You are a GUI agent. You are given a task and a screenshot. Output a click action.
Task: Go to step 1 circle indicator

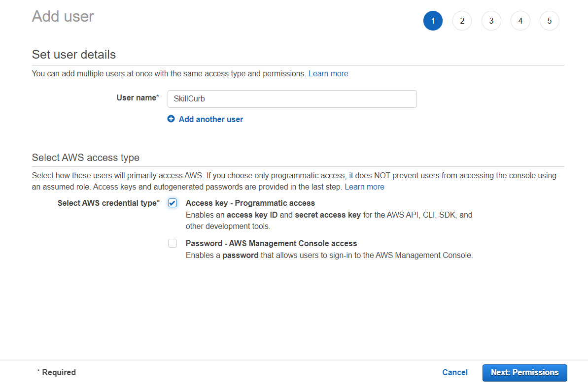click(x=433, y=21)
